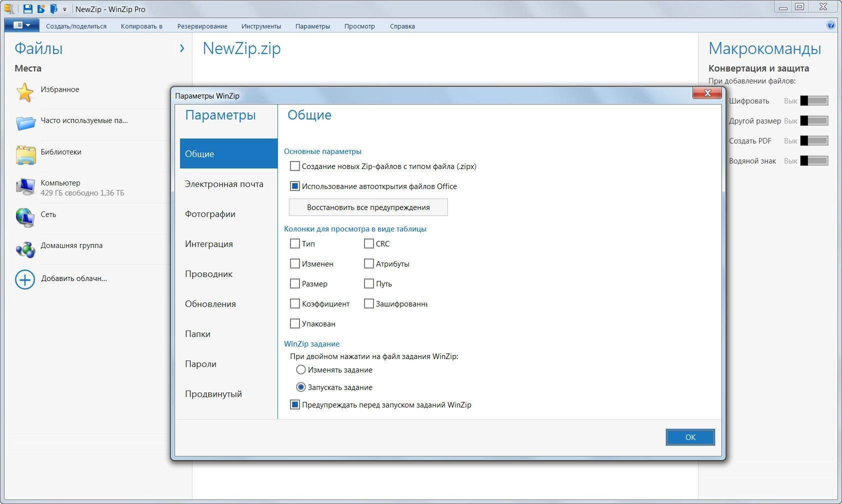Toggle the Водяной знак switch
This screenshot has width=842, height=504.
click(814, 160)
